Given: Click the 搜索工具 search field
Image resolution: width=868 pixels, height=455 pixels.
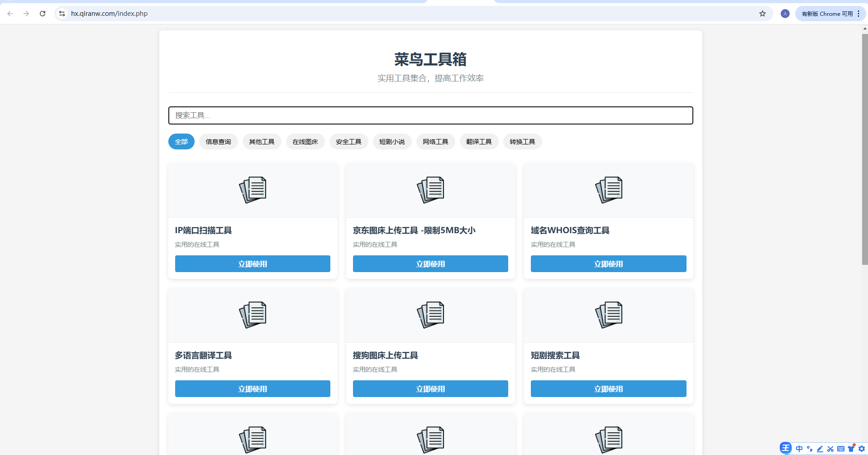Looking at the screenshot, I should click(x=430, y=115).
